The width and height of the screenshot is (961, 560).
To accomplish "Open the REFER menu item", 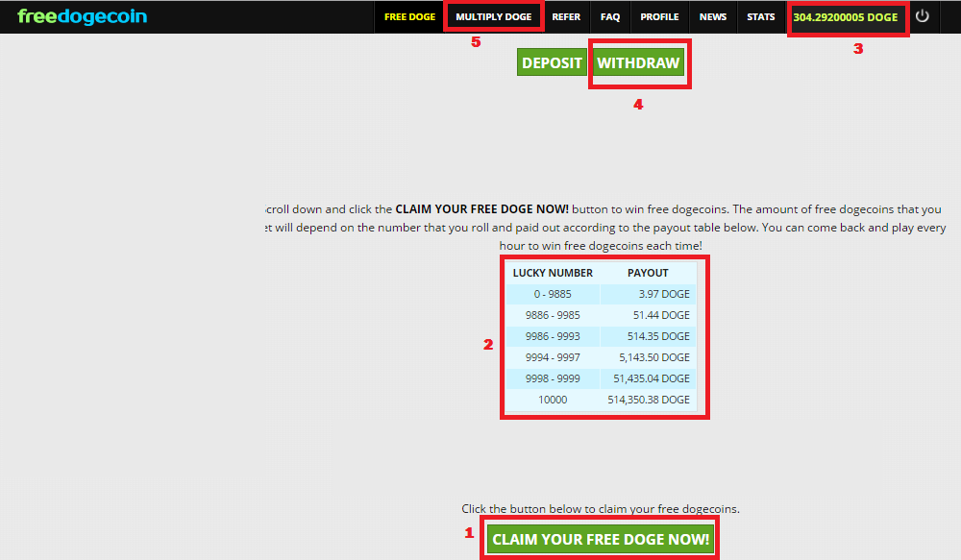I will pos(566,17).
